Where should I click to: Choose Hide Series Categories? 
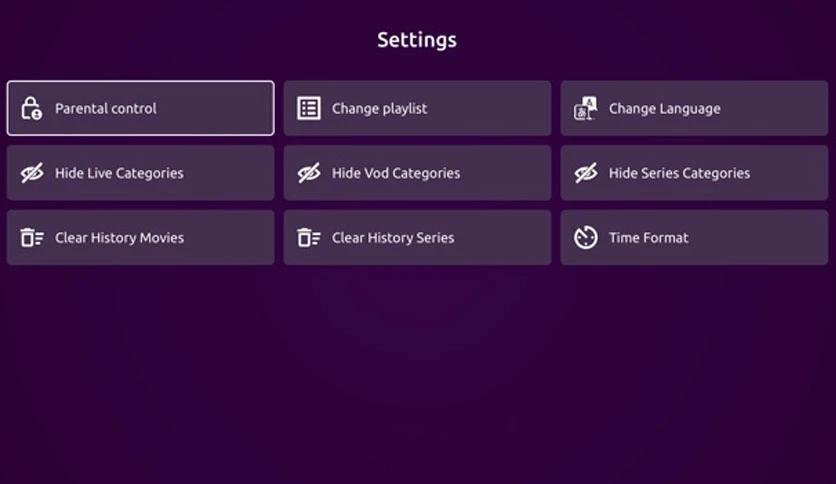coord(694,173)
